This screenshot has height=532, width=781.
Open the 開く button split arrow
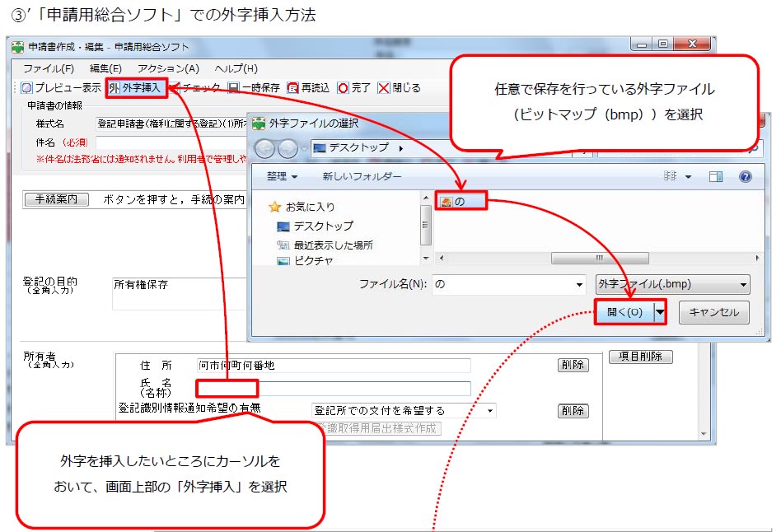659,312
